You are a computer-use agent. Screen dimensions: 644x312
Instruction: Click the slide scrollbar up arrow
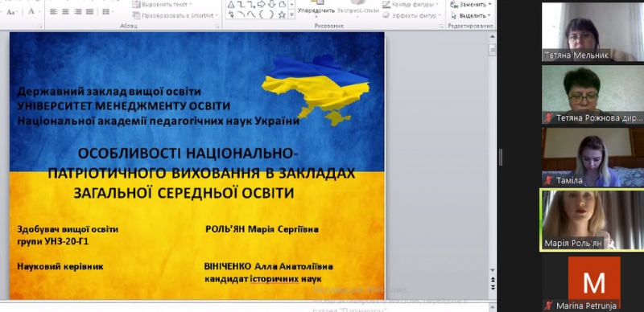click(x=493, y=37)
